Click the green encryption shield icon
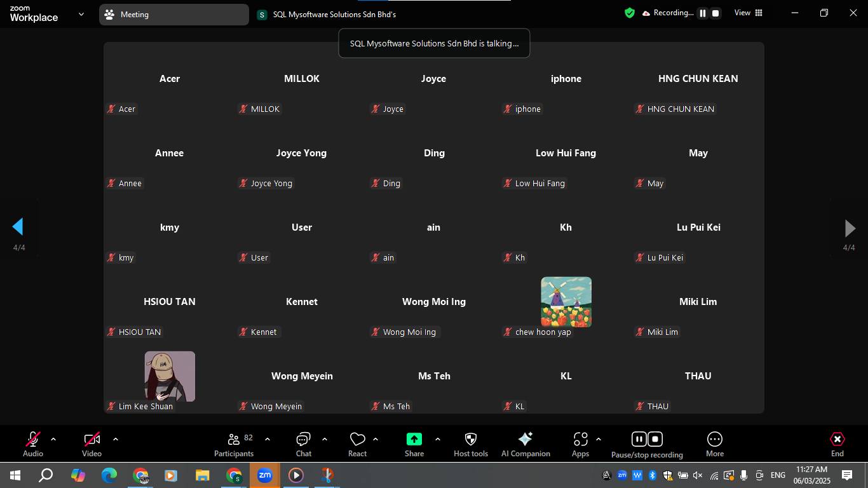 point(629,13)
